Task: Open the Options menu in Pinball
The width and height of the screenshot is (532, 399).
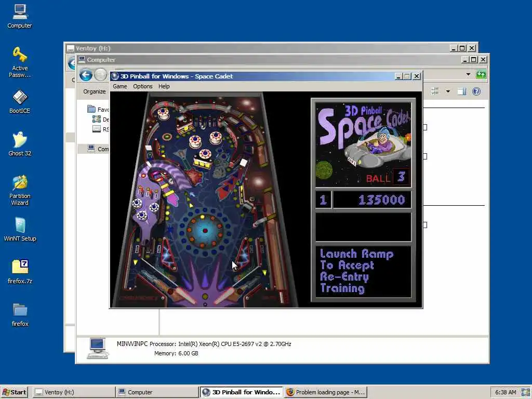Action: pyautogui.click(x=142, y=86)
